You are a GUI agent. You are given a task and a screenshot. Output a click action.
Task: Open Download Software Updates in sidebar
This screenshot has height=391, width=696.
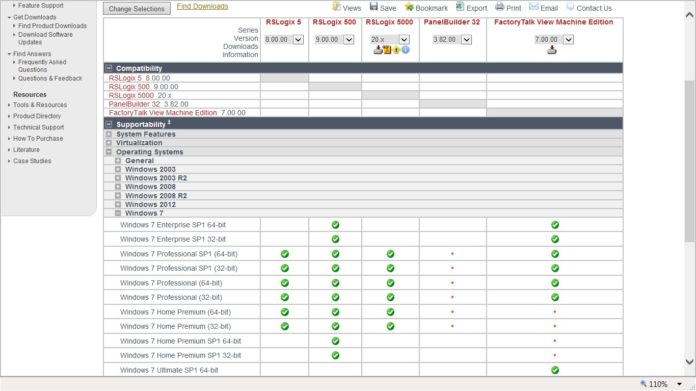coord(45,38)
